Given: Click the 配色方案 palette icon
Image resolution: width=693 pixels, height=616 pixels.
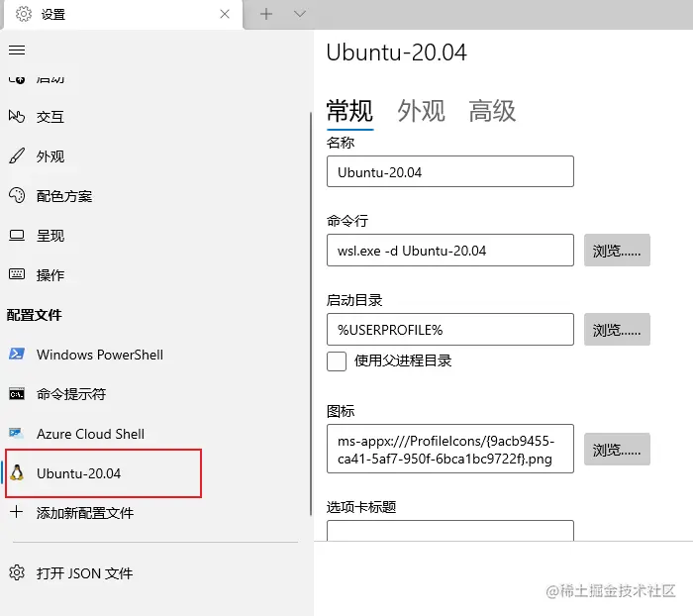Looking at the screenshot, I should (x=17, y=195).
